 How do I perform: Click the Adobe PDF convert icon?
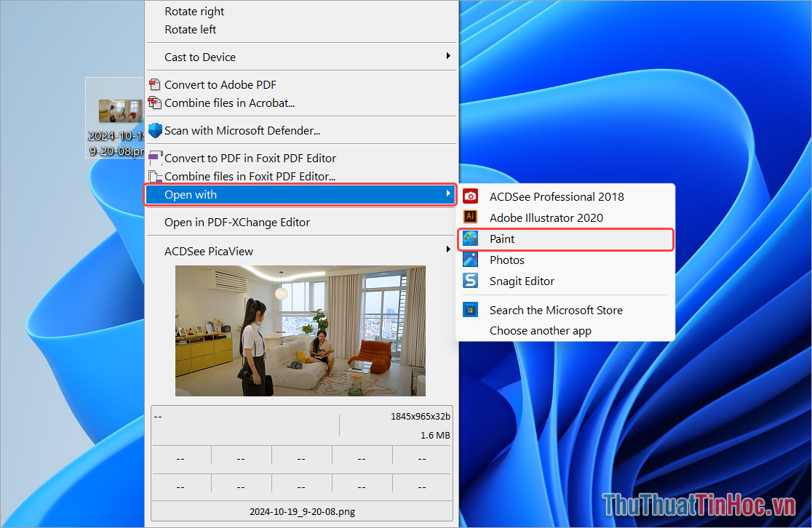155,84
